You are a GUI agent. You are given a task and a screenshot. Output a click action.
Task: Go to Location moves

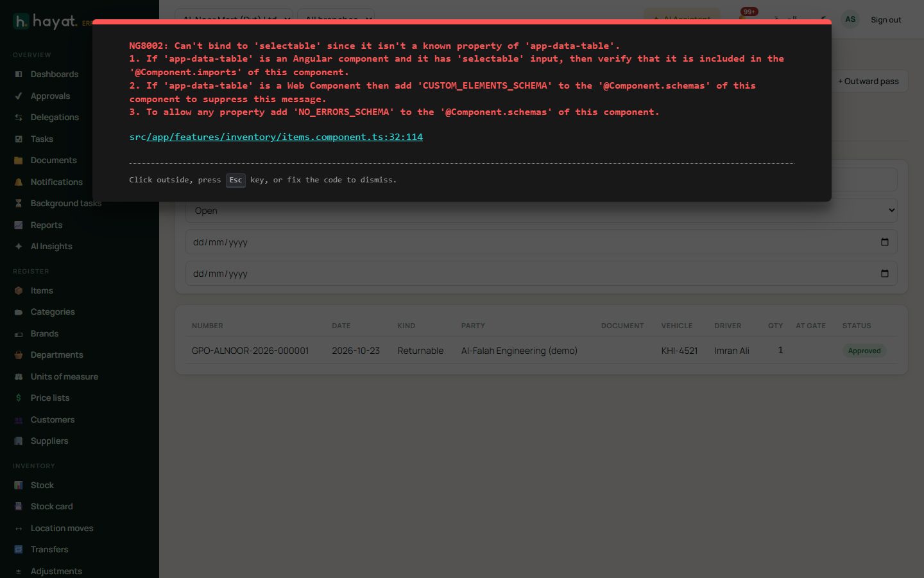62,529
